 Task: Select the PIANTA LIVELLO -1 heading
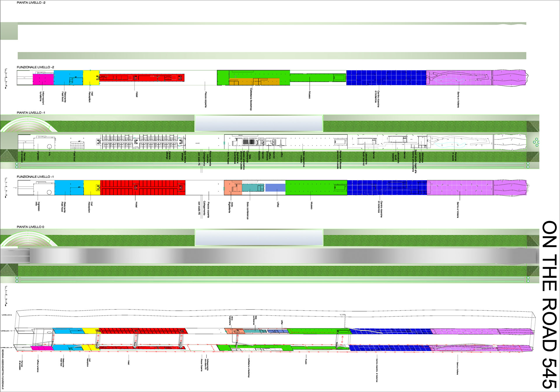pos(31,113)
